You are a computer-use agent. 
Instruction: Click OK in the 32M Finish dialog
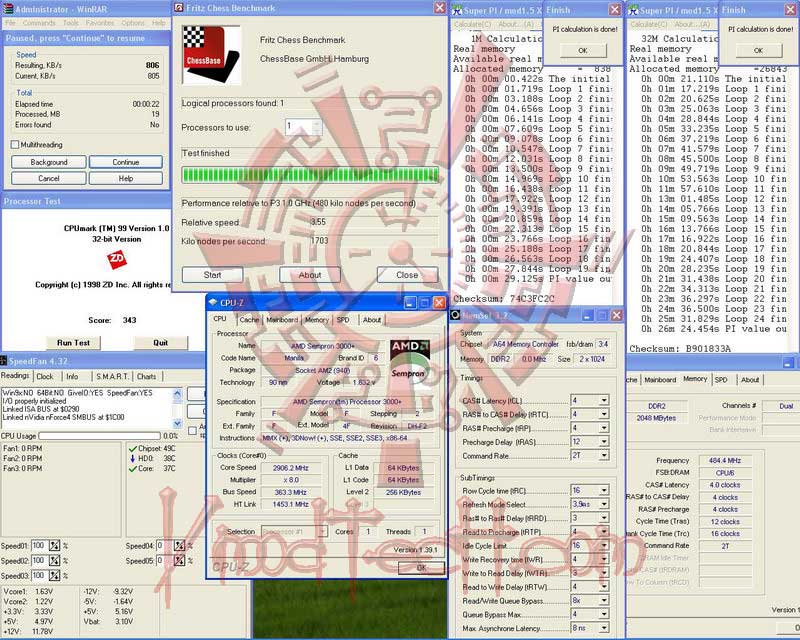(x=758, y=51)
